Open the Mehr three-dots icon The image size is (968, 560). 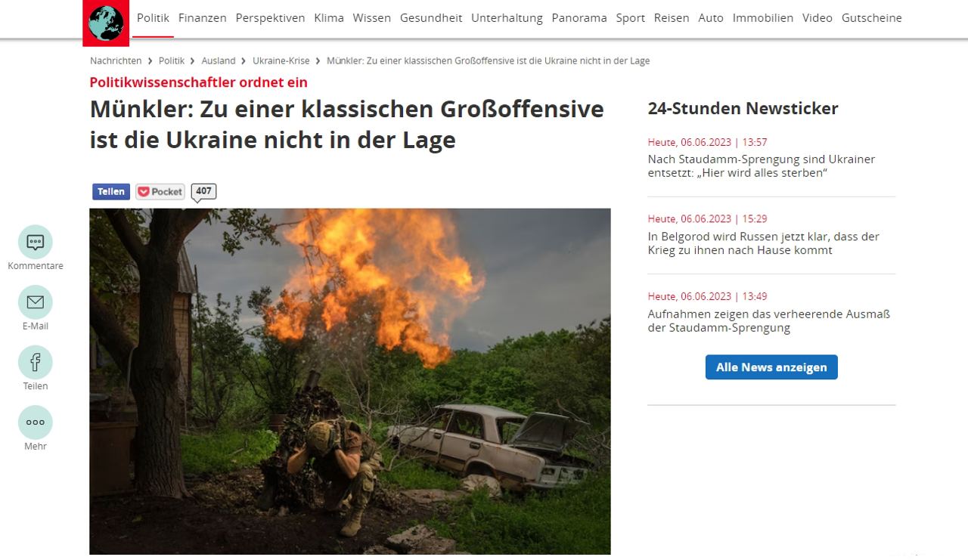(36, 422)
